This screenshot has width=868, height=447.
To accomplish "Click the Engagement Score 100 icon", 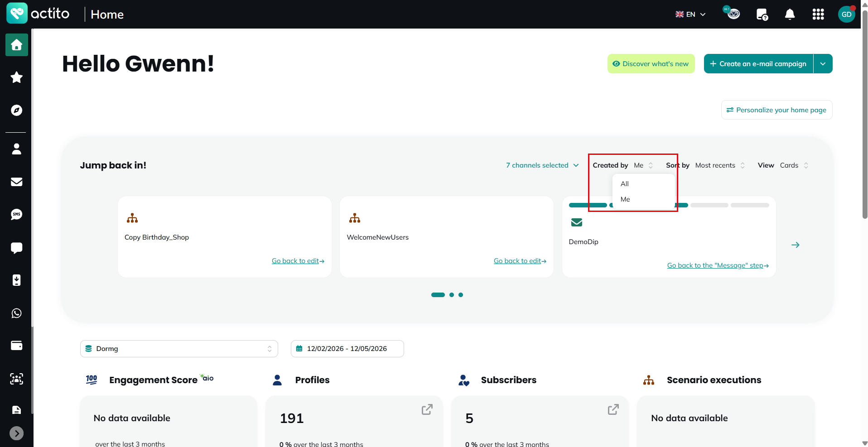I will pos(92,380).
